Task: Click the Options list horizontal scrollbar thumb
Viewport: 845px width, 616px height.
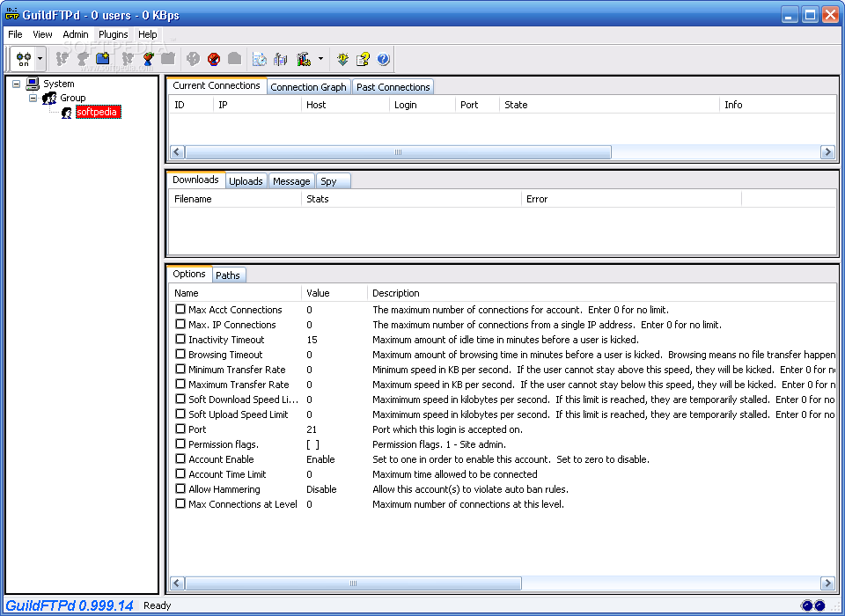Action: [353, 583]
